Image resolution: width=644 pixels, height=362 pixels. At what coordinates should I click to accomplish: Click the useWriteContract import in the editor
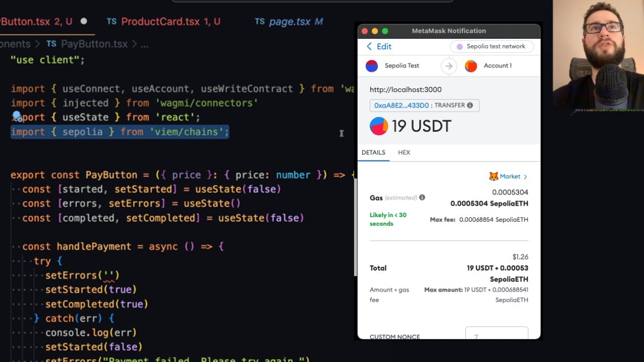(247, 88)
